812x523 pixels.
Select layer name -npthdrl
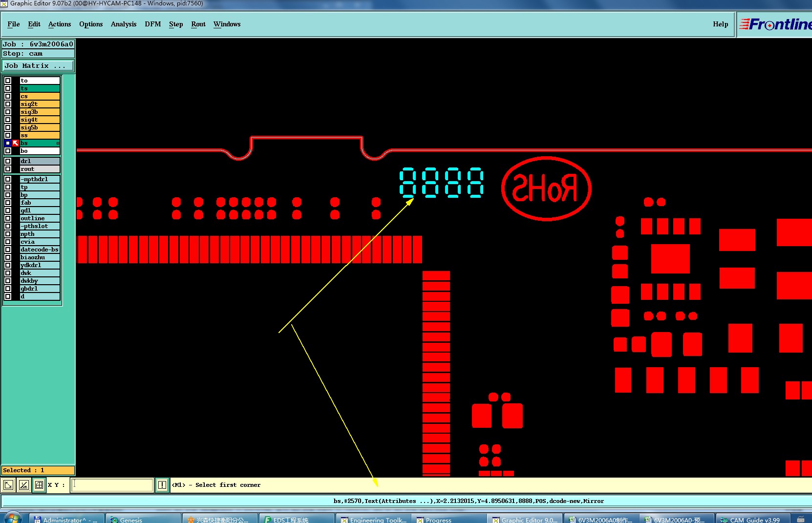pos(40,179)
